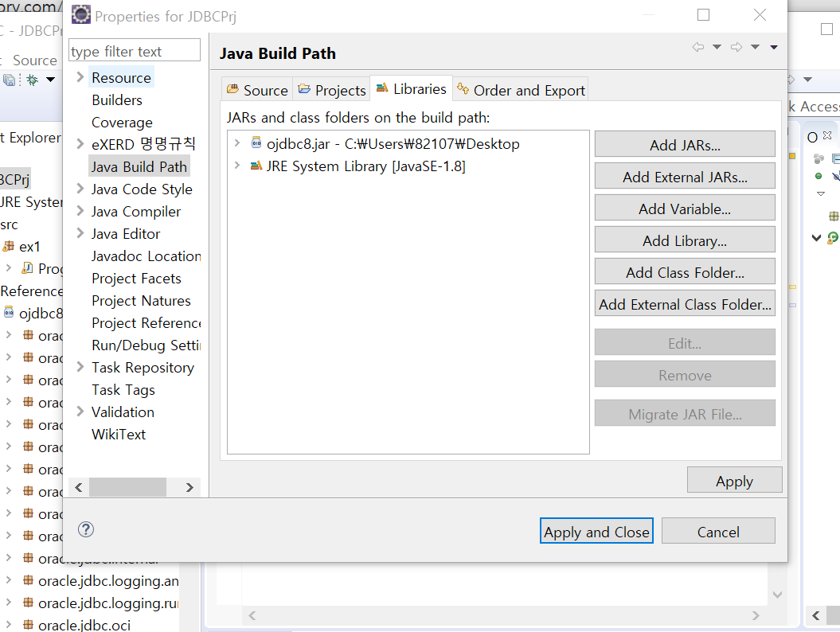Select ojdbc8 jar in Package Explorer
This screenshot has height=632, width=840.
click(41, 314)
